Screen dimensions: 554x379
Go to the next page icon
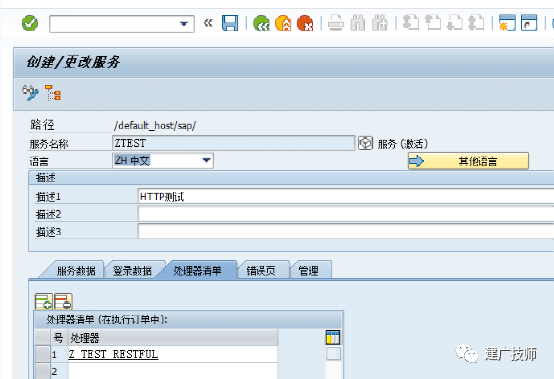pyautogui.click(x=454, y=23)
